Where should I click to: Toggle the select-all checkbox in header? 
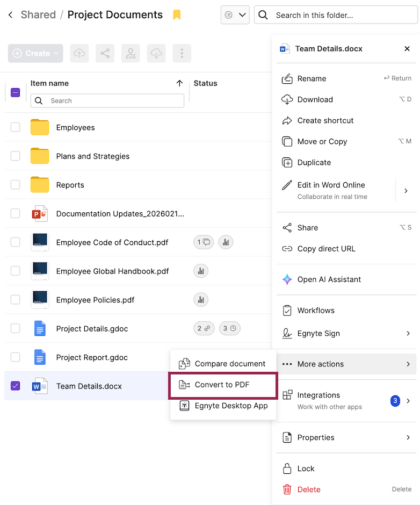16,92
